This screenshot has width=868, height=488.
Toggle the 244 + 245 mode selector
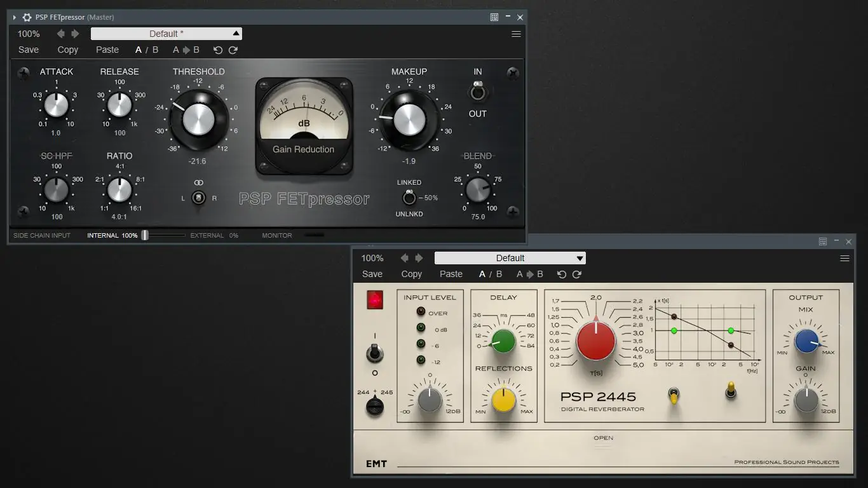(x=375, y=406)
